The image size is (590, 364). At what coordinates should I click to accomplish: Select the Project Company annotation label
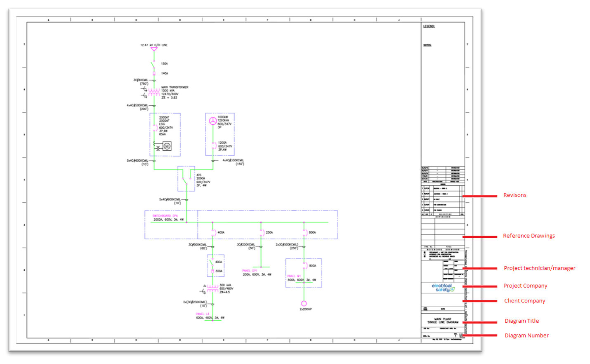(525, 286)
